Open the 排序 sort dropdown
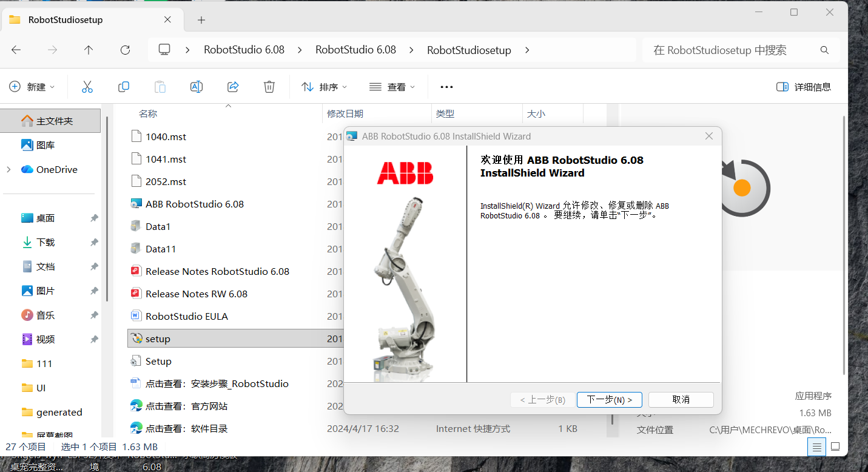The width and height of the screenshot is (868, 472). pos(325,87)
